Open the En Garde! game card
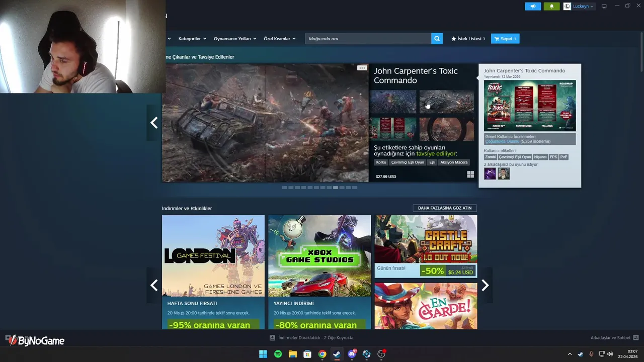This screenshot has height=362, width=644. click(426, 306)
